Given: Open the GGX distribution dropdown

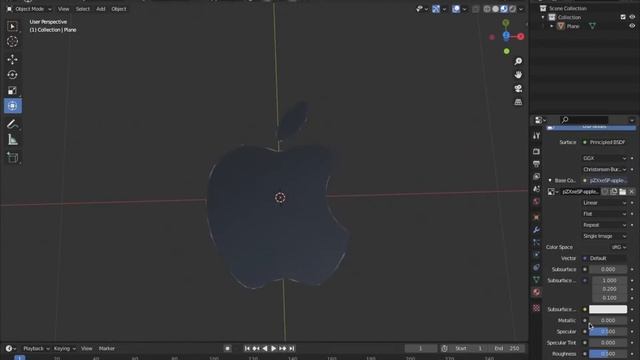Looking at the screenshot, I should [x=604, y=158].
